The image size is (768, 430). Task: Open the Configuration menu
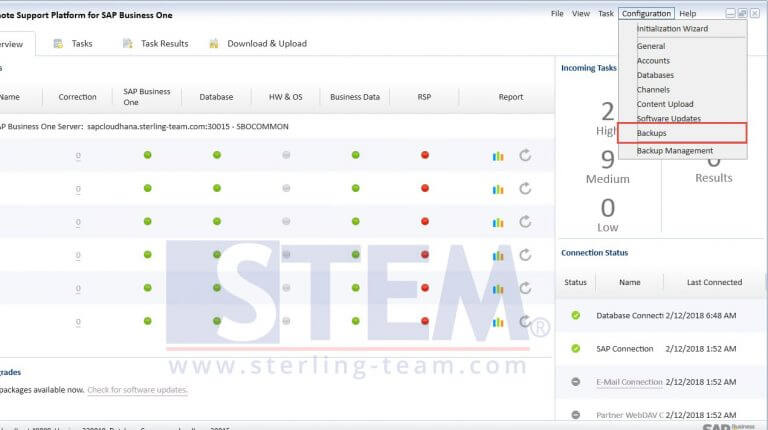tap(646, 14)
